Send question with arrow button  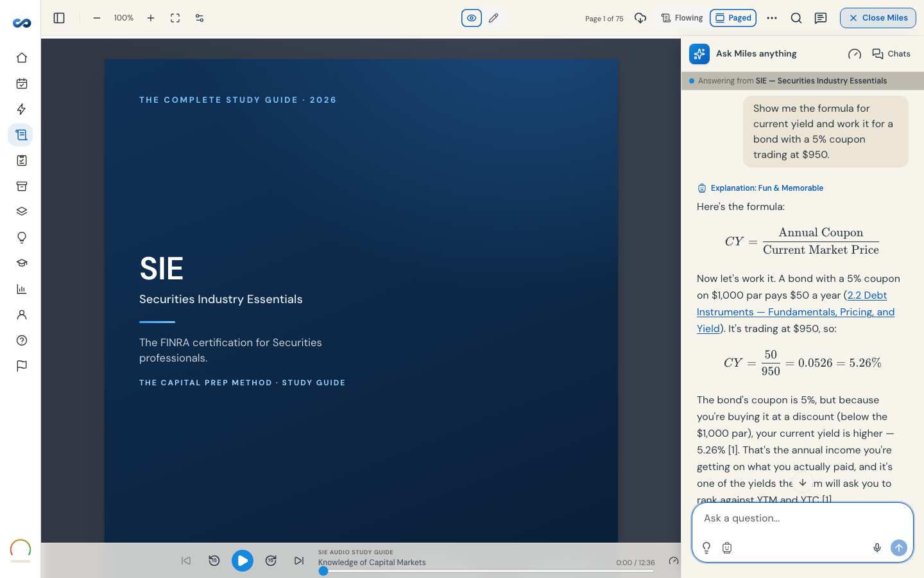pyautogui.click(x=899, y=548)
